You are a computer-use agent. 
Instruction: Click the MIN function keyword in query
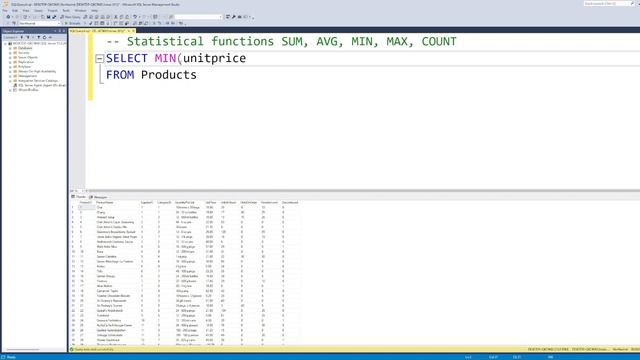pyautogui.click(x=165, y=58)
